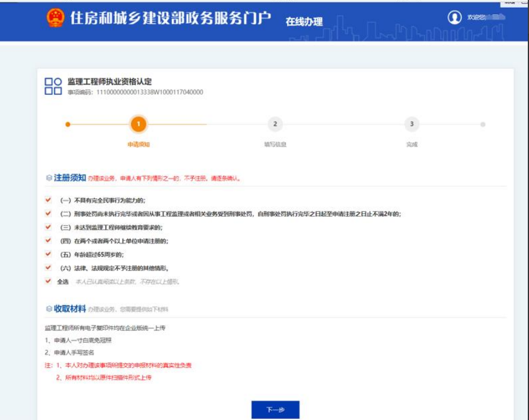This screenshot has height=420, width=529.
Task: Toggle checkbox (二) 刑事处罚 condition
Action: point(49,214)
